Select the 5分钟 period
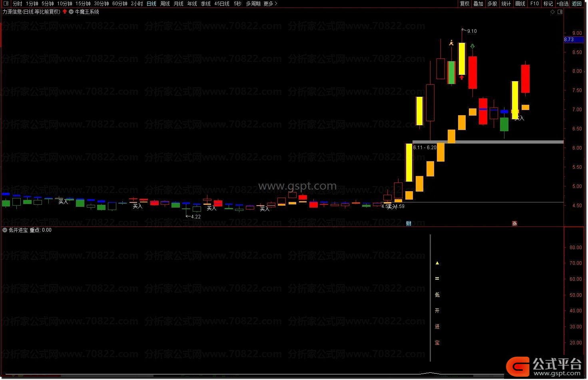 coord(48,4)
